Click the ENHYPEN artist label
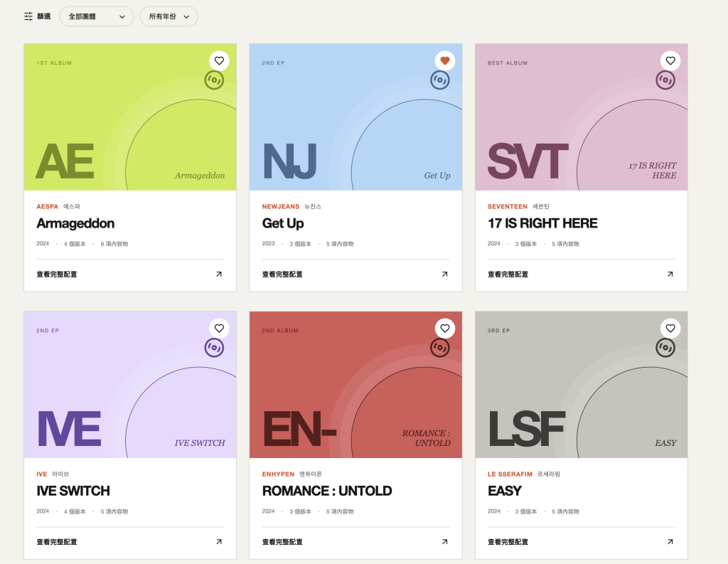The height and width of the screenshot is (564, 728). tap(278, 474)
